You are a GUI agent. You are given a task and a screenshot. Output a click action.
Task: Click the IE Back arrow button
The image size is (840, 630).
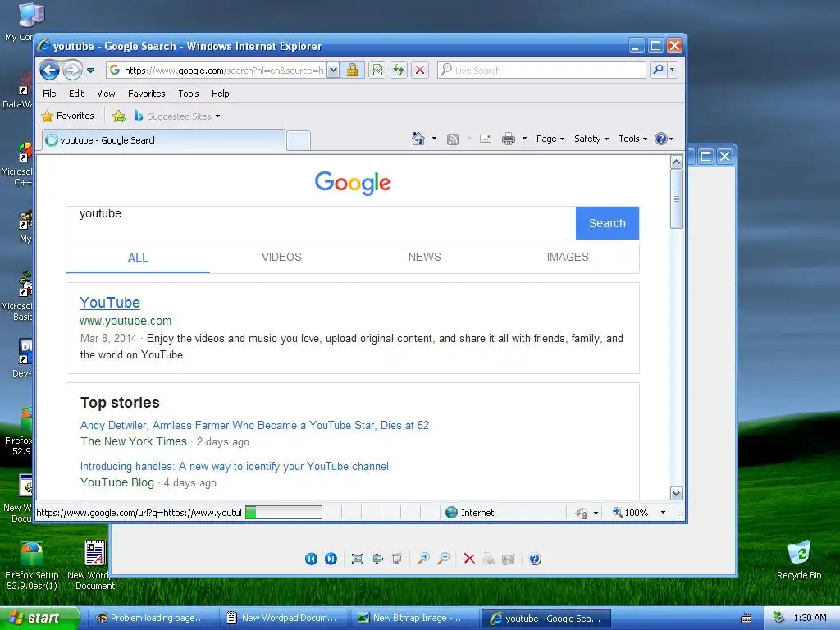click(49, 70)
